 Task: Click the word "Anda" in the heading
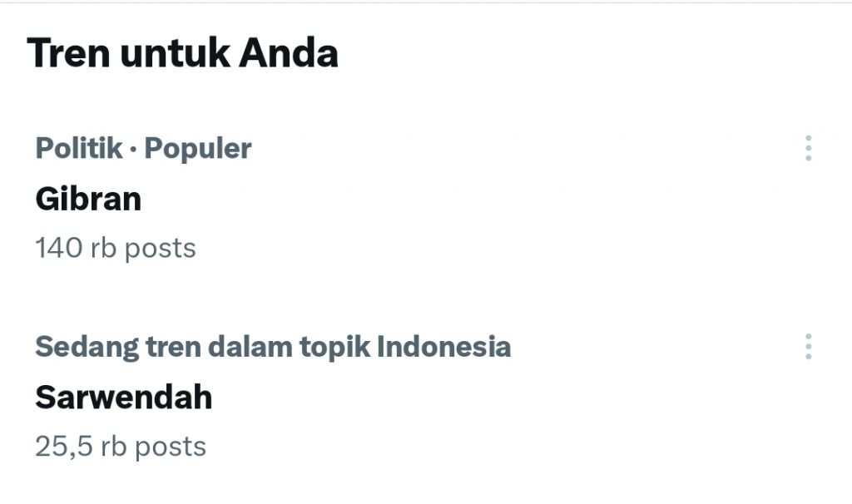[x=289, y=53]
